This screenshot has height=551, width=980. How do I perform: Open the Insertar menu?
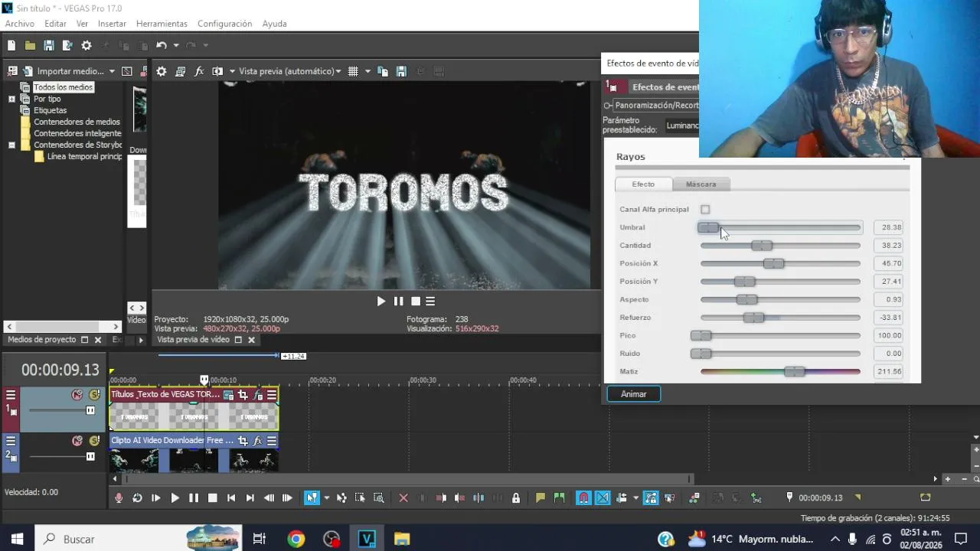tap(112, 24)
